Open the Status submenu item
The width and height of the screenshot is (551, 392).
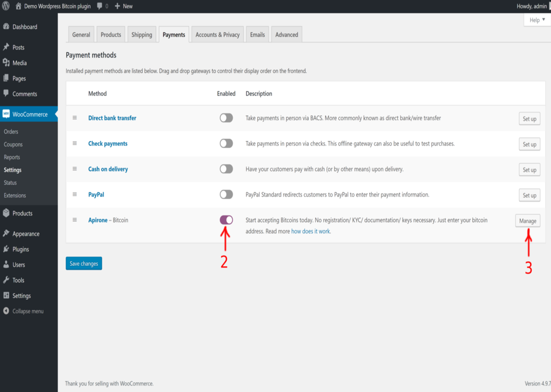point(10,182)
